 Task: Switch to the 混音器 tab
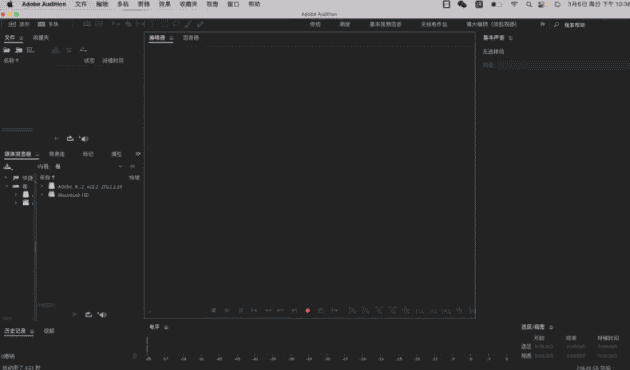pos(191,38)
